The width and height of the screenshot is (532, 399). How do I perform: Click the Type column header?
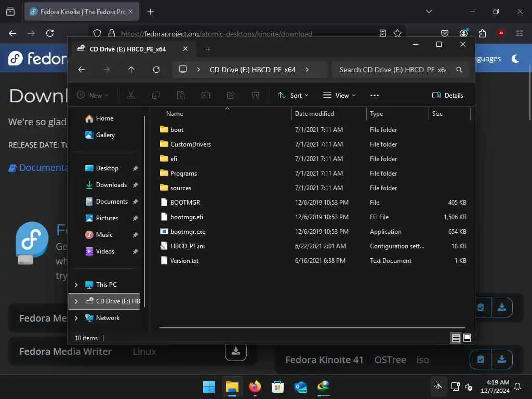[397, 114]
